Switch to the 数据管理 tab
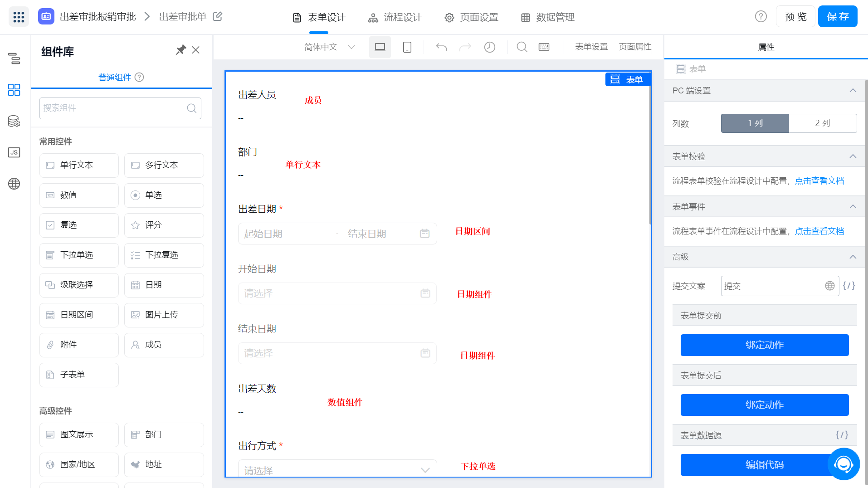The height and width of the screenshot is (488, 868). point(548,17)
